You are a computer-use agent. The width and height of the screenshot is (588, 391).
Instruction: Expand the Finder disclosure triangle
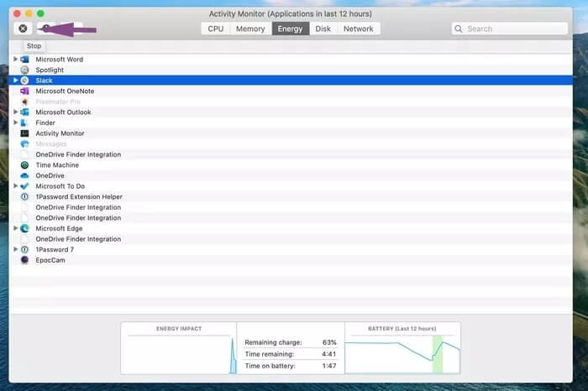pyautogui.click(x=16, y=123)
